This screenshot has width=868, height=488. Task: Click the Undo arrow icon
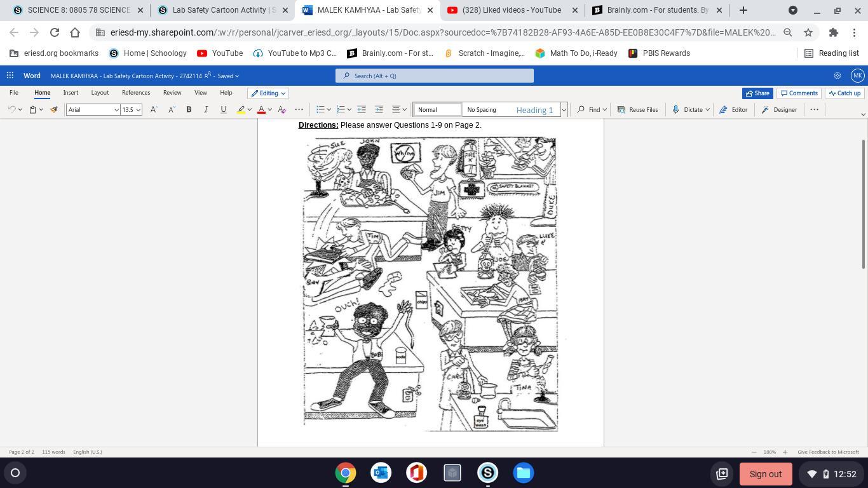tap(11, 110)
